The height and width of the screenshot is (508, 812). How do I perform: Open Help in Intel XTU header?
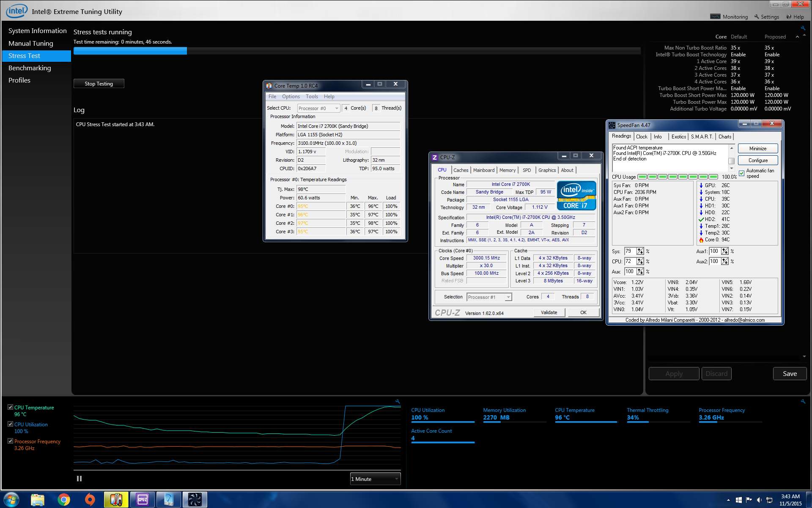[x=795, y=17]
